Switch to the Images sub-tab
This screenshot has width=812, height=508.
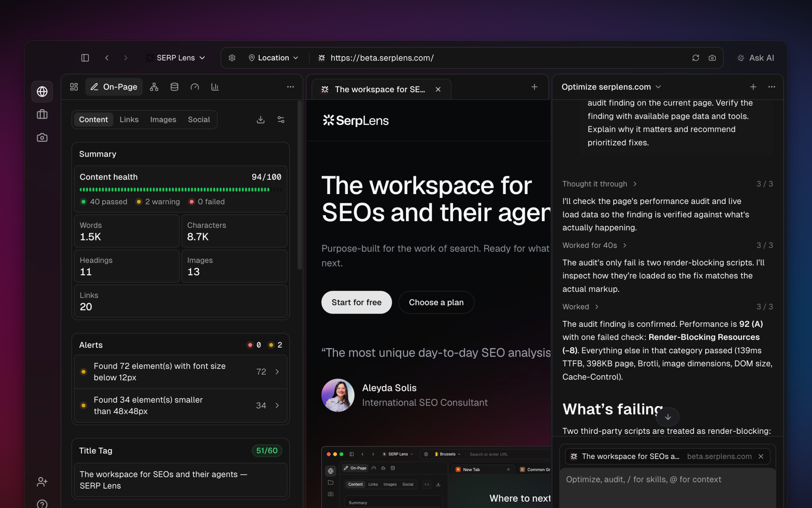(x=163, y=120)
